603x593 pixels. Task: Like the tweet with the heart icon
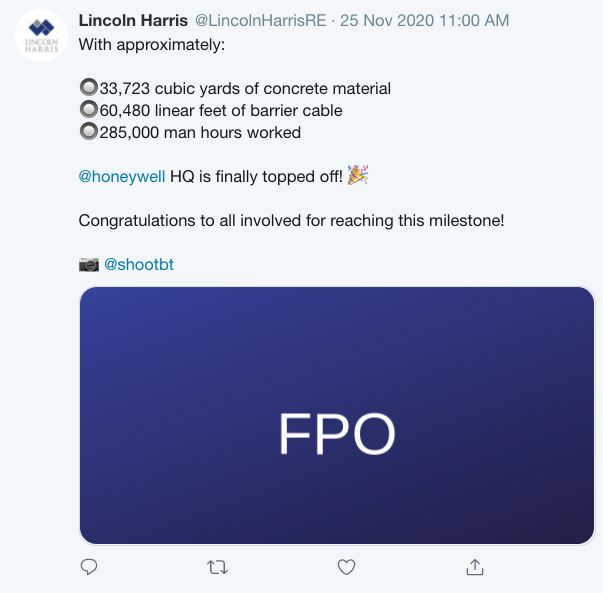click(346, 567)
